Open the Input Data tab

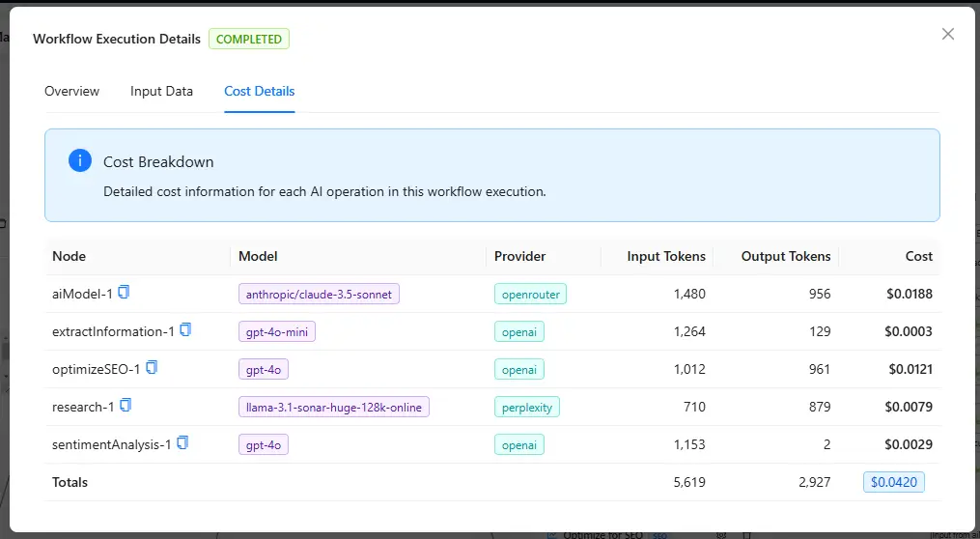[161, 92]
